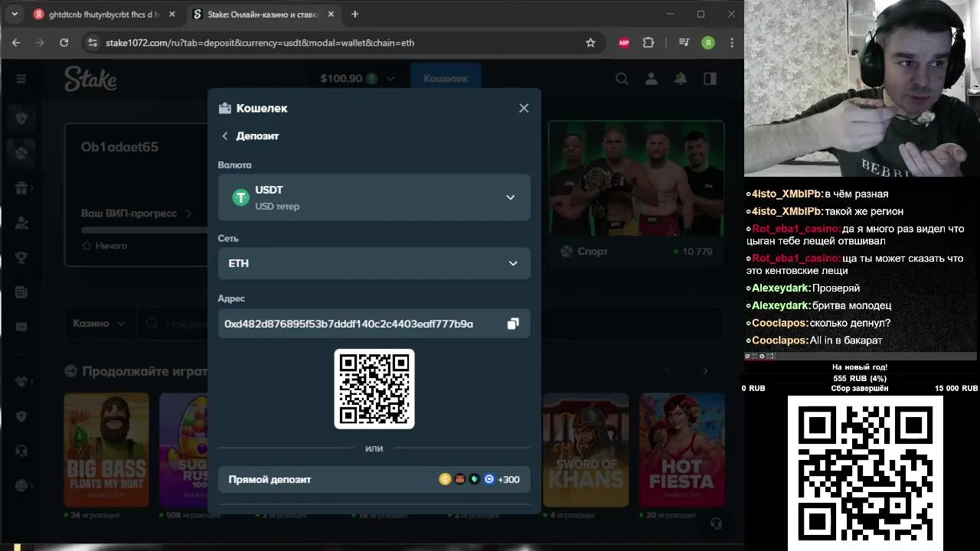Open the tab search dropdown arrow
The image size is (980, 551).
point(14,15)
